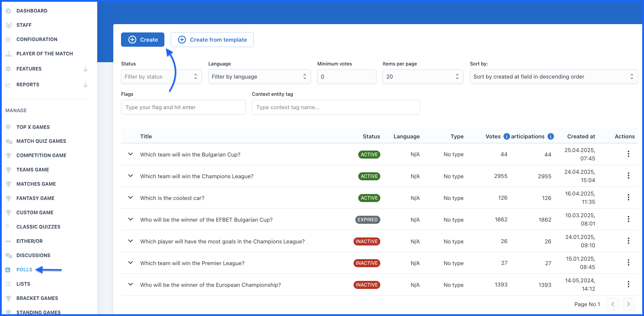Open the Sort by dropdown
The width and height of the screenshot is (644, 316).
553,77
